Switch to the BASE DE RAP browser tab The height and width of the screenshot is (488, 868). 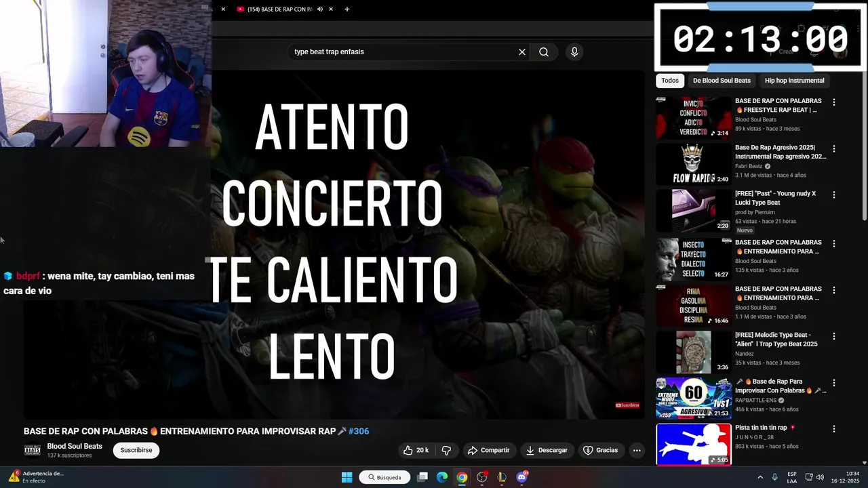click(x=280, y=9)
